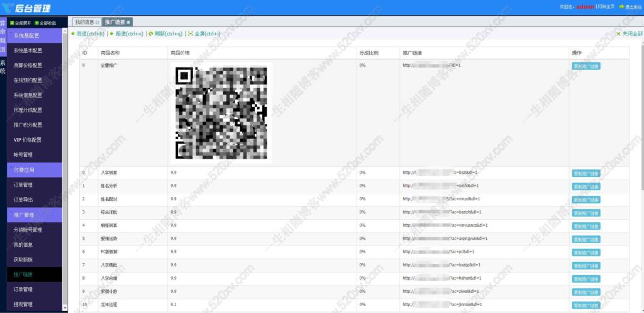Screen dimensions: 644x313
Task: Open 测算价格配置 in the sidebar menu
Action: point(28,65)
